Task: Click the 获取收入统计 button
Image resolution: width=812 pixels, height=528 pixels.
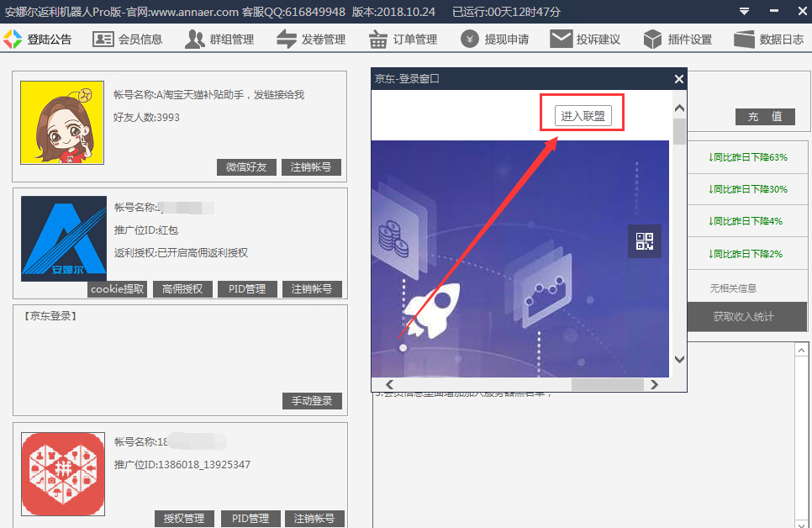Action: tap(746, 317)
